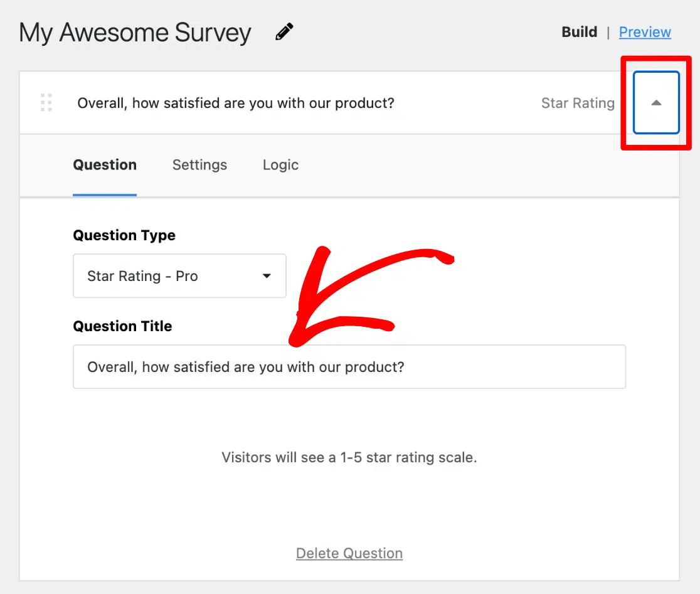Select the Build view
700x594 pixels.
(x=579, y=32)
